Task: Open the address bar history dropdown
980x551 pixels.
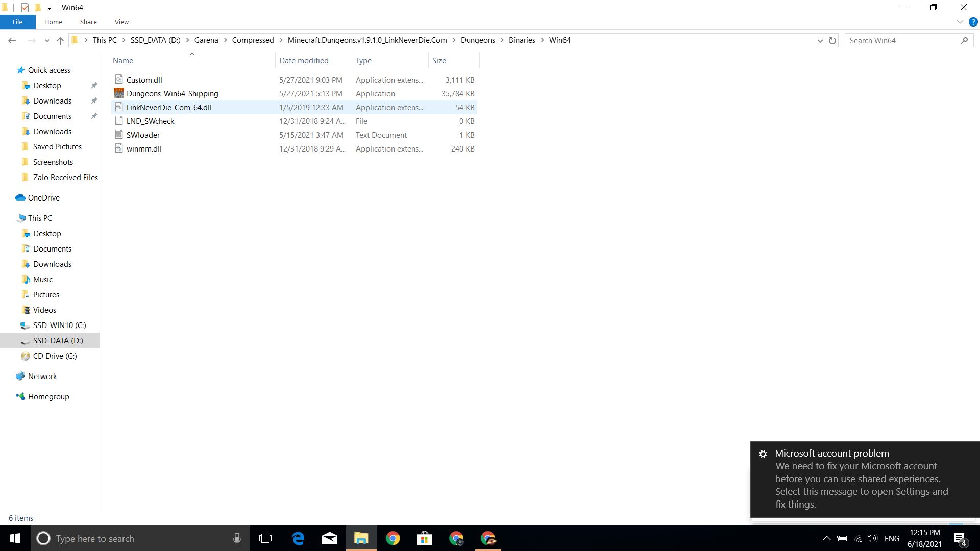Action: pos(820,40)
